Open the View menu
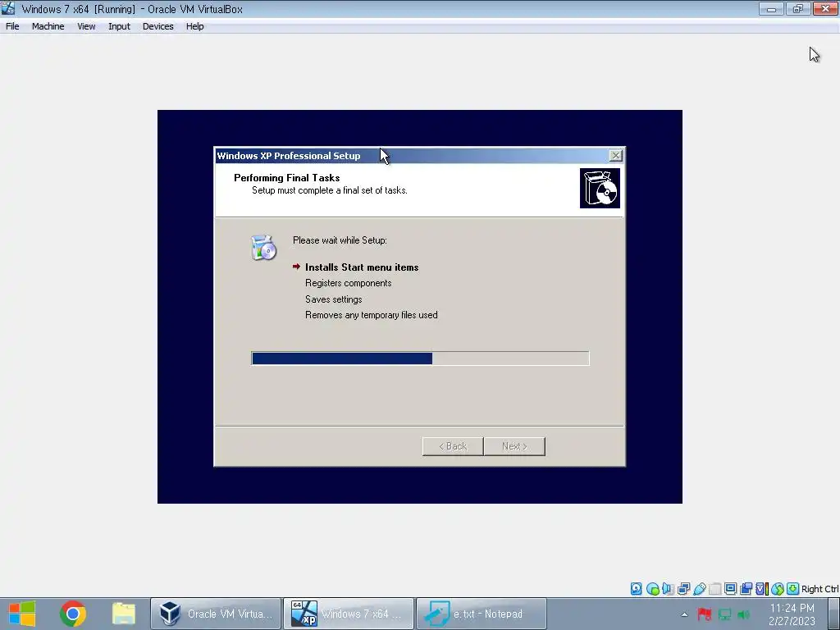 [85, 26]
